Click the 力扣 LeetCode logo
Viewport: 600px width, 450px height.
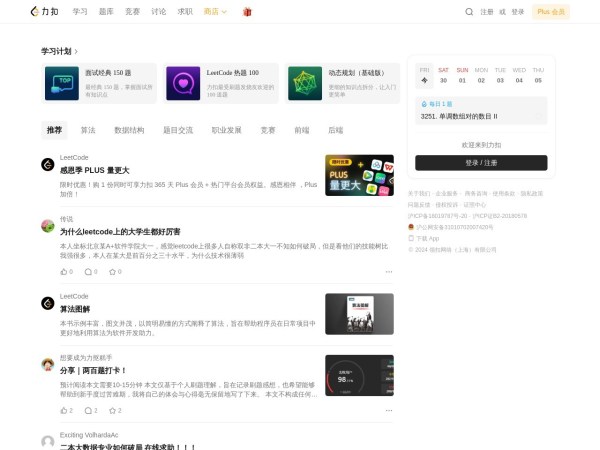44,12
